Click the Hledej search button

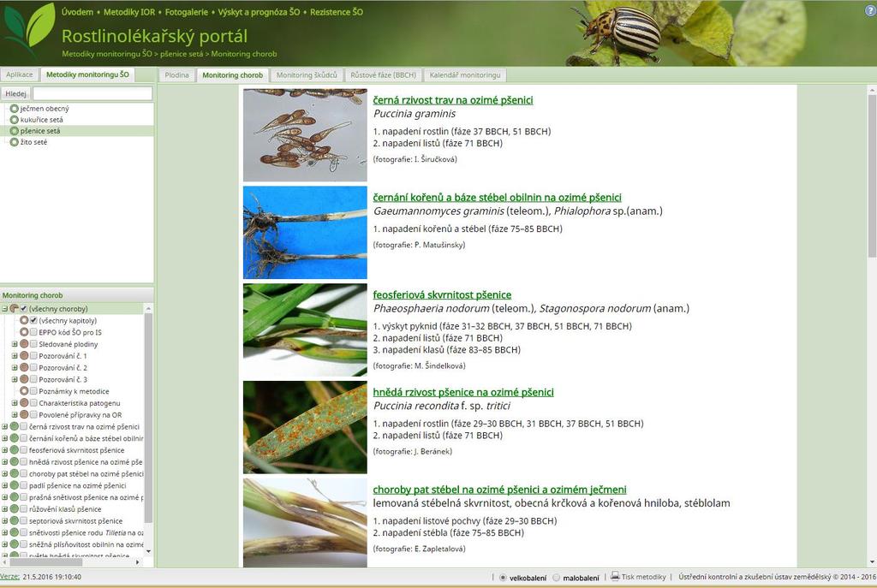[x=15, y=93]
